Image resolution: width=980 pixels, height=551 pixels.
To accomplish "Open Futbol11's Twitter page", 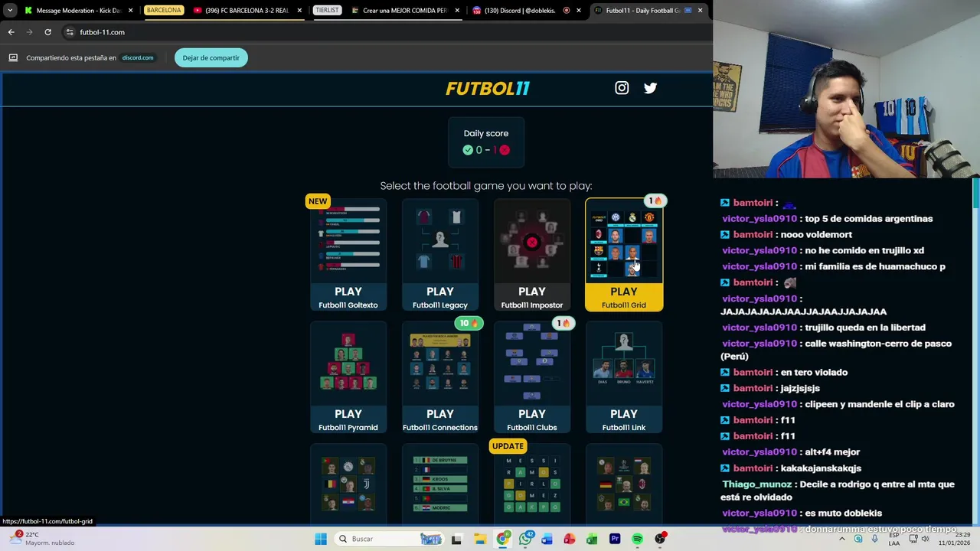I will tap(650, 88).
